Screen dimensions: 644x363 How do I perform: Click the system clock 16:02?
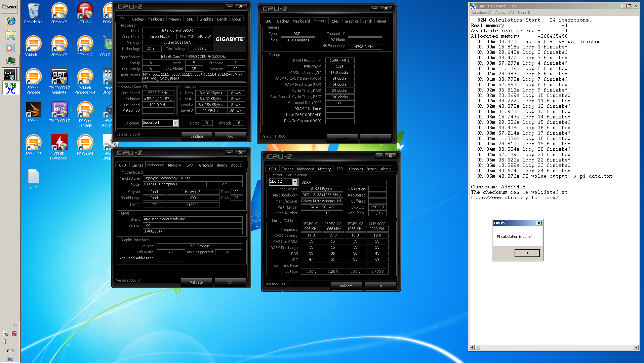point(10,351)
